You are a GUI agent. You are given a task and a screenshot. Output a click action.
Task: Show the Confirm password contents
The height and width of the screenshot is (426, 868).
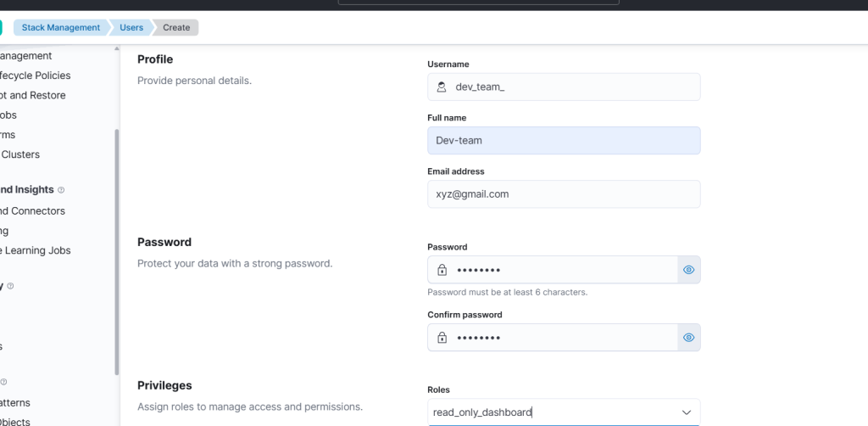click(x=688, y=338)
